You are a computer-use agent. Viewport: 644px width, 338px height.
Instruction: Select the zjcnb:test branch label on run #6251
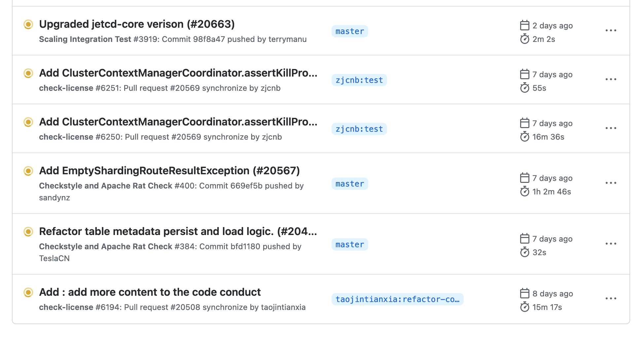(359, 80)
